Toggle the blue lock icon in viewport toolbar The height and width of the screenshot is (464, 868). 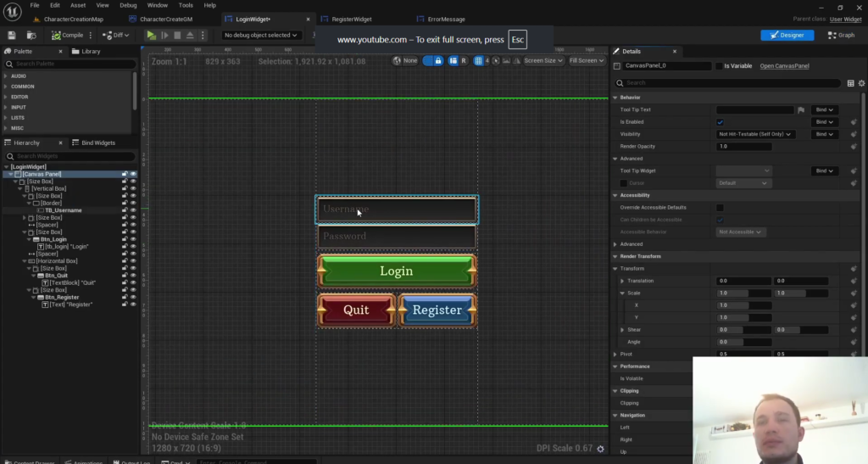coord(438,60)
